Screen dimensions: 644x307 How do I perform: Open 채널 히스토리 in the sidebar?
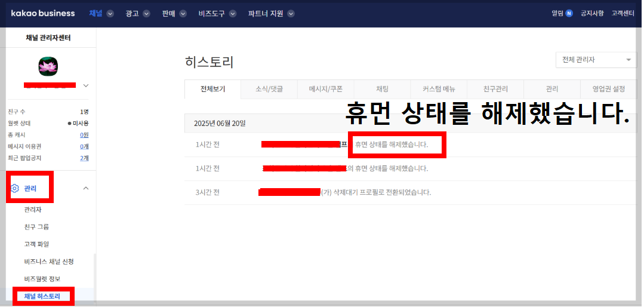(42, 296)
